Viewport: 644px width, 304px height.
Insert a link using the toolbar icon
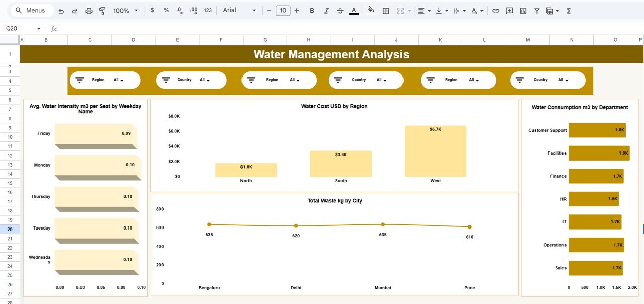click(x=496, y=10)
